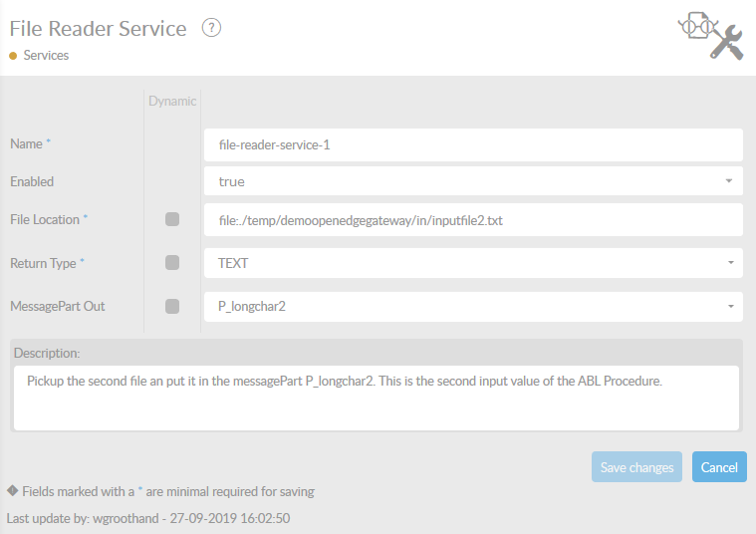Screen dimensions: 756x534
Task: Edit the File Location path field
Action: point(473,220)
